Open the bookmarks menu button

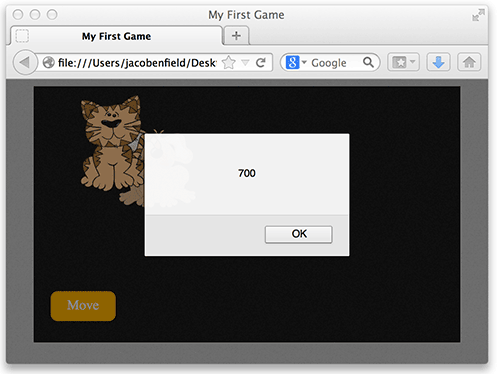(403, 62)
